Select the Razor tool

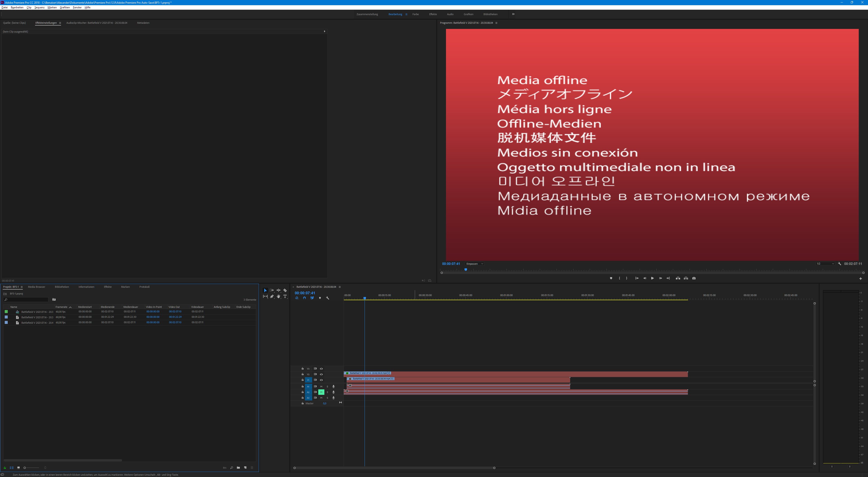point(285,290)
